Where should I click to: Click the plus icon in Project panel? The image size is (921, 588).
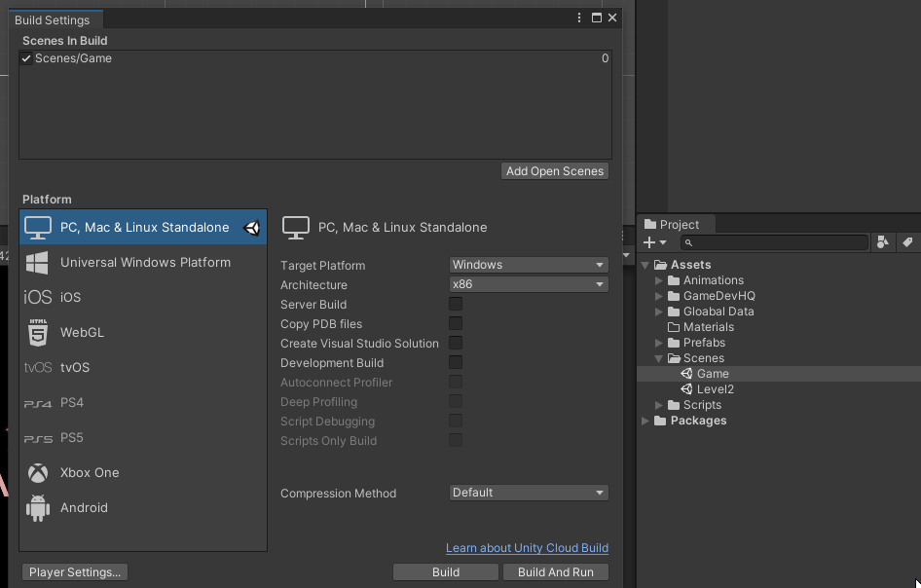pos(649,242)
